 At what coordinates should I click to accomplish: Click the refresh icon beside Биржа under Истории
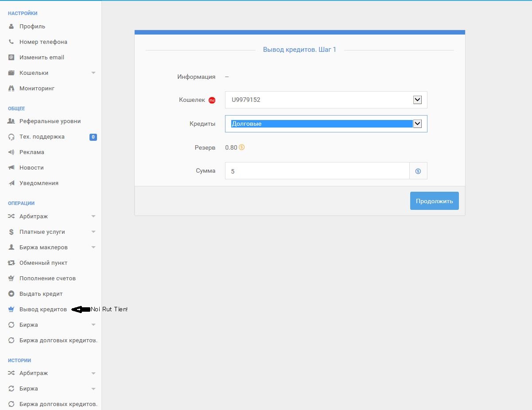[x=12, y=389]
